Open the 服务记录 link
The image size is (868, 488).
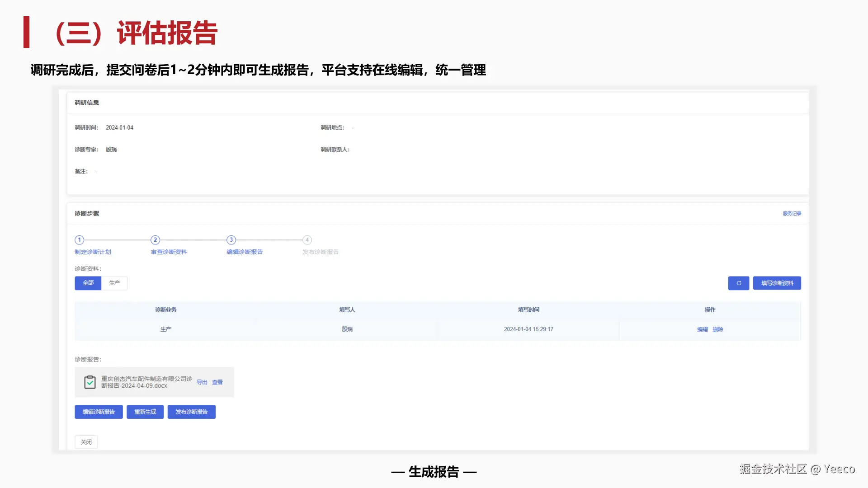click(x=792, y=214)
